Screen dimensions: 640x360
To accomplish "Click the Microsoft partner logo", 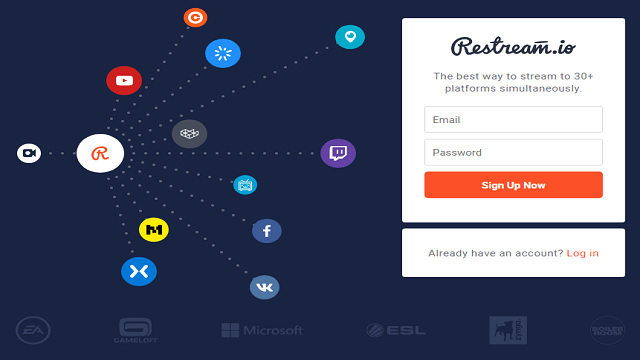I will 262,330.
